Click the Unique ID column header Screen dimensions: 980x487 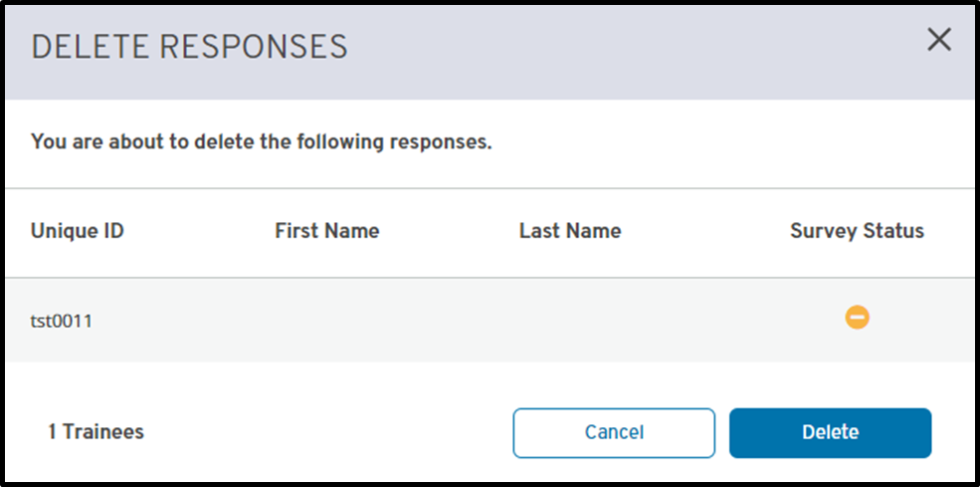pyautogui.click(x=77, y=231)
